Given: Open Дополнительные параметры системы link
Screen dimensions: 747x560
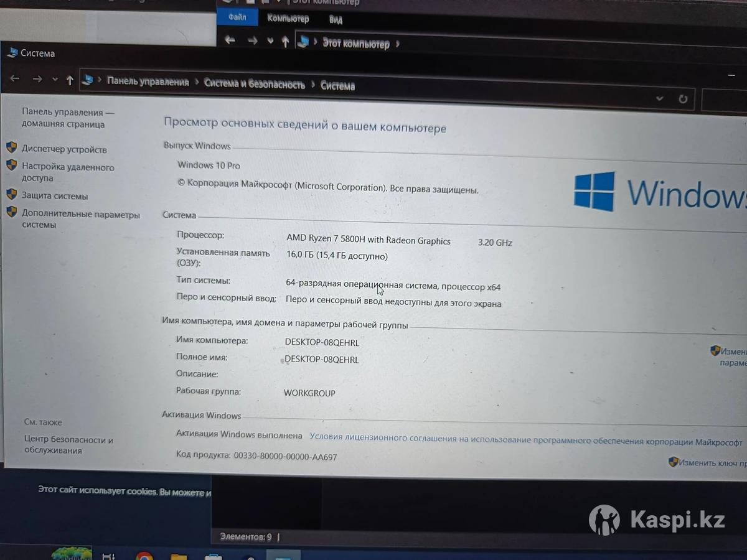Looking at the screenshot, I should point(81,219).
